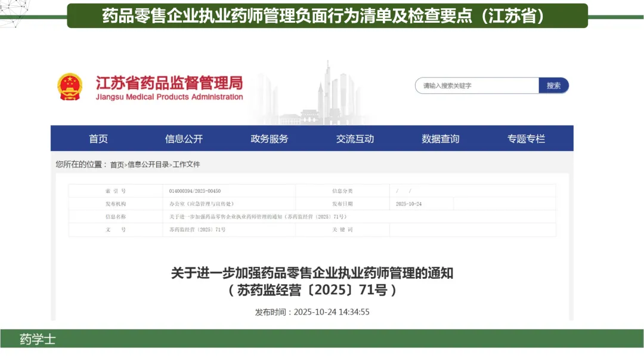Image resolution: width=644 pixels, height=363 pixels.
Task: Open the 数据查询 navigation item
Action: [440, 139]
